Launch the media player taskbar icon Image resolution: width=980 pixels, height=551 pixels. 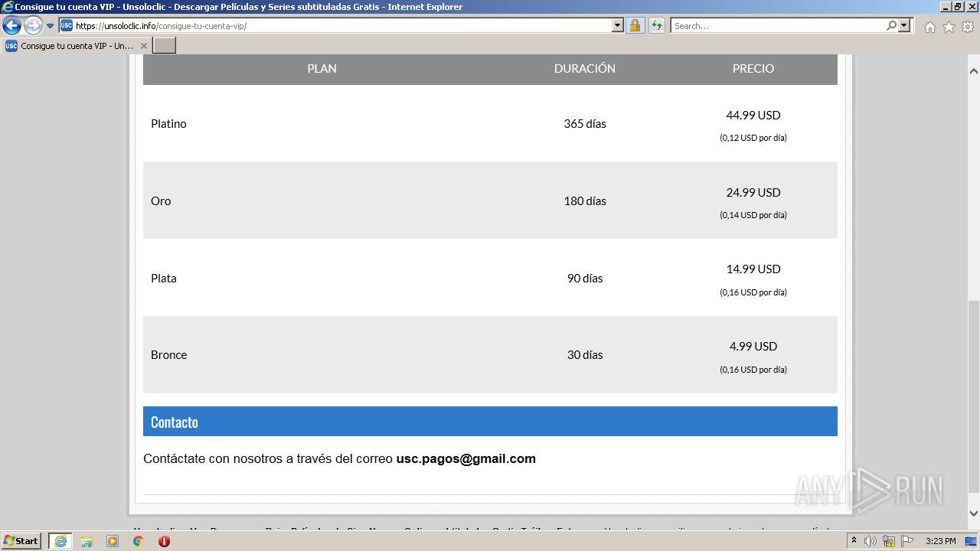[x=113, y=541]
